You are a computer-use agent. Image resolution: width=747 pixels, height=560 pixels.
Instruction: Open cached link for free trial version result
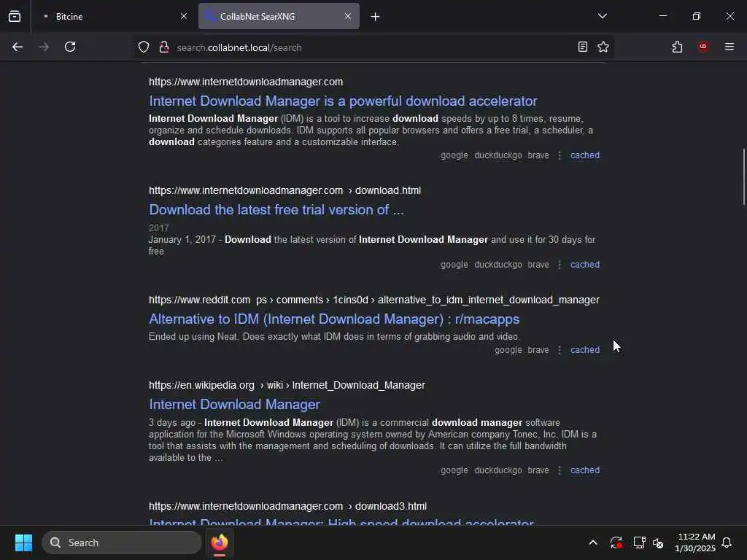point(585,265)
